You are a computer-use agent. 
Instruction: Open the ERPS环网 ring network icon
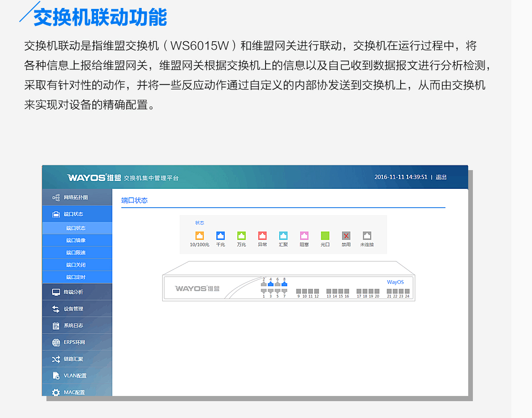pyautogui.click(x=55, y=342)
